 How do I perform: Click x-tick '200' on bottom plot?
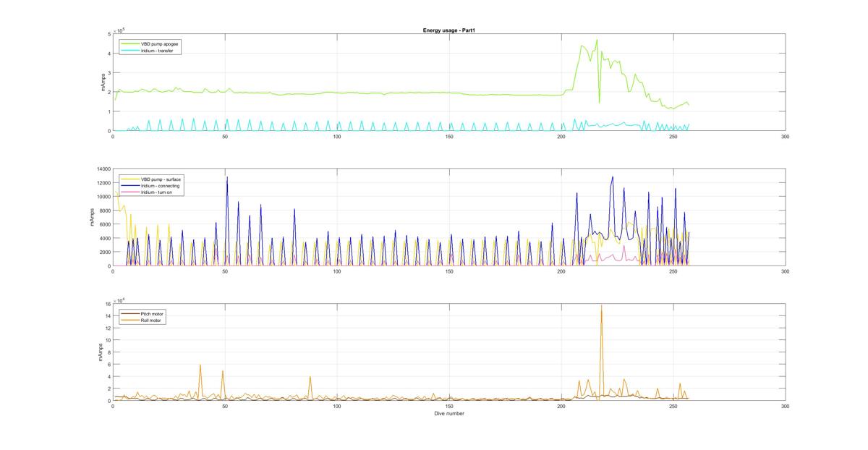coord(561,407)
